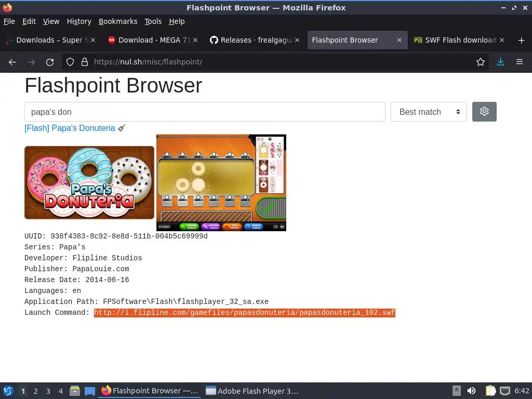Image resolution: width=532 pixels, height=399 pixels.
Task: Click the Developer: Flipline Studios line
Action: (83, 258)
